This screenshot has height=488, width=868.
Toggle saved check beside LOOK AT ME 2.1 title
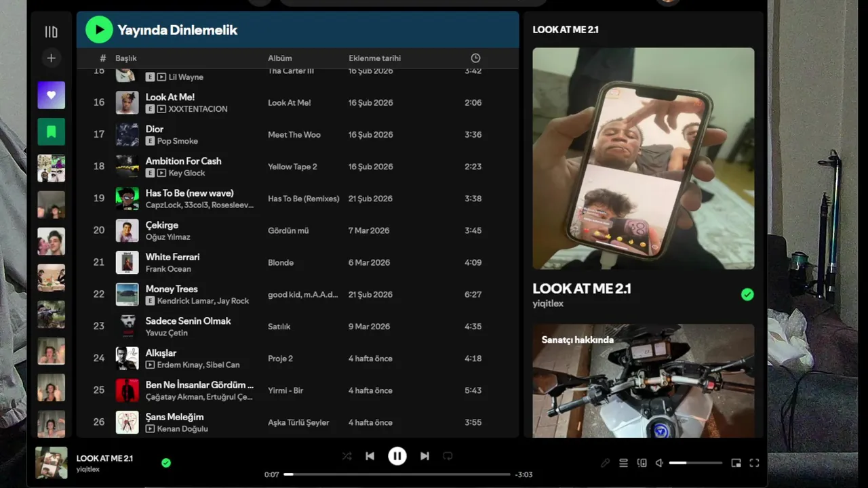(747, 294)
